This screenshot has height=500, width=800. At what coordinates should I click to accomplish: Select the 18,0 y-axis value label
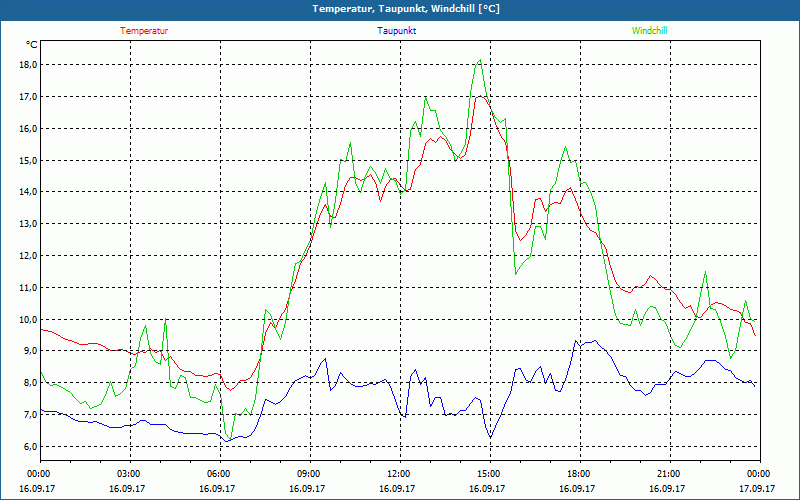coord(28,65)
